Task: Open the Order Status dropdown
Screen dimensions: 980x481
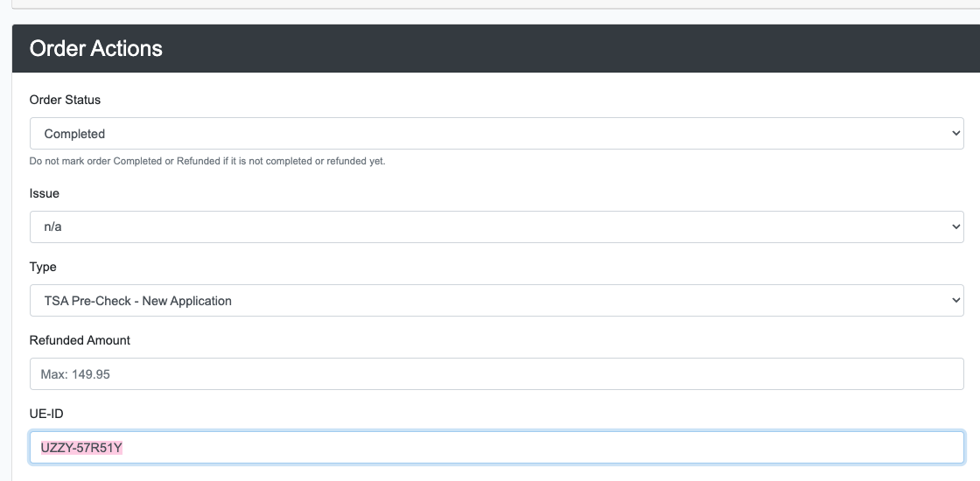Action: click(x=496, y=133)
